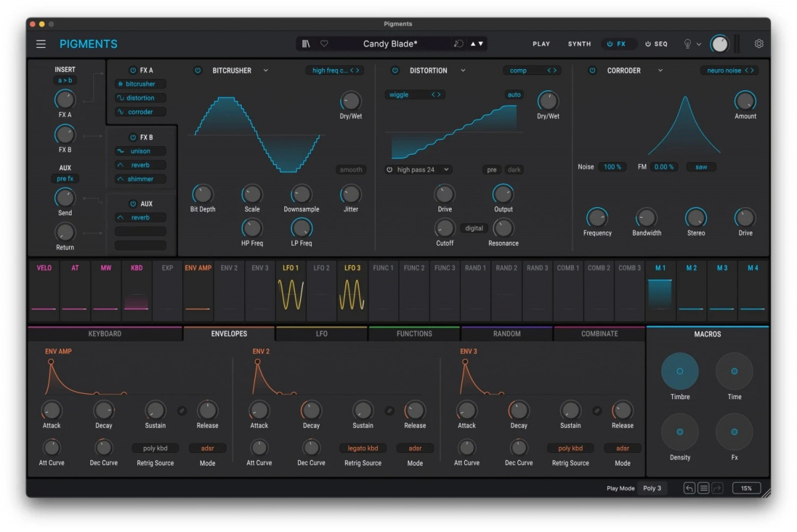Toggle the FX A power button
The width and height of the screenshot is (797, 532).
point(133,69)
